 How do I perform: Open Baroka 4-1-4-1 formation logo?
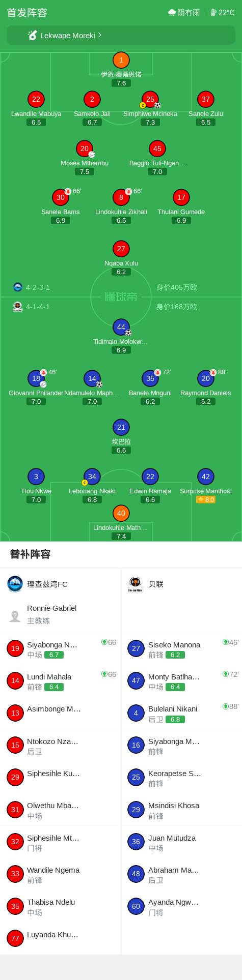(x=18, y=307)
